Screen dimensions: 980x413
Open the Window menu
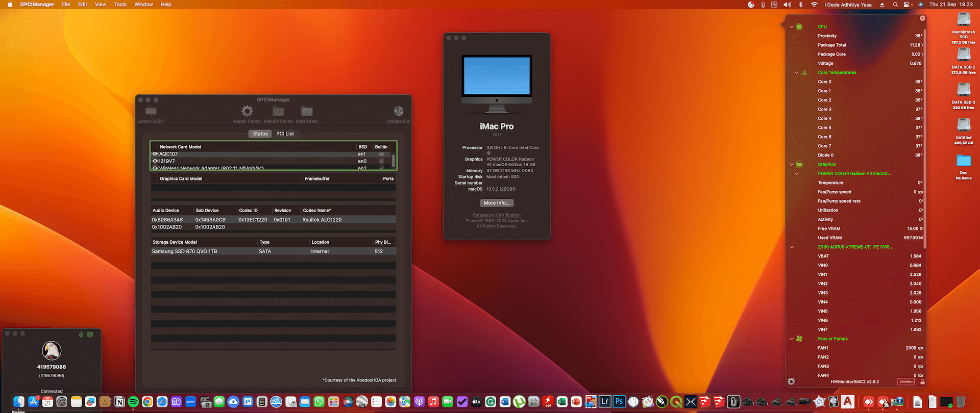point(143,5)
